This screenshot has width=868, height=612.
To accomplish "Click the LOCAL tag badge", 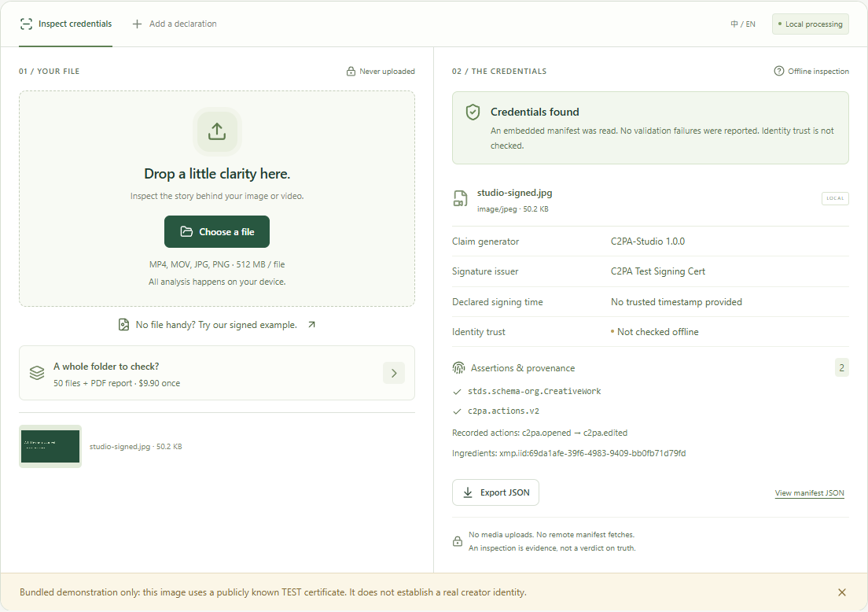I will point(835,198).
